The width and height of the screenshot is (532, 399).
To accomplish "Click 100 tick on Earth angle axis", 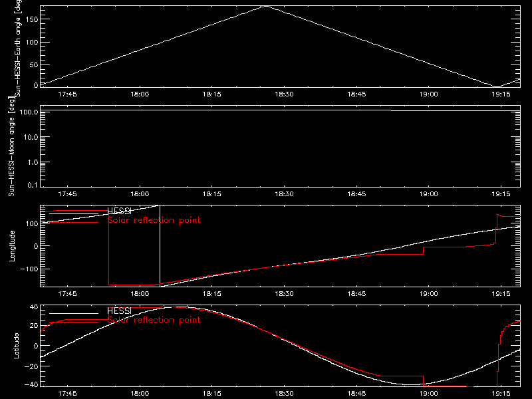I will point(31,43).
